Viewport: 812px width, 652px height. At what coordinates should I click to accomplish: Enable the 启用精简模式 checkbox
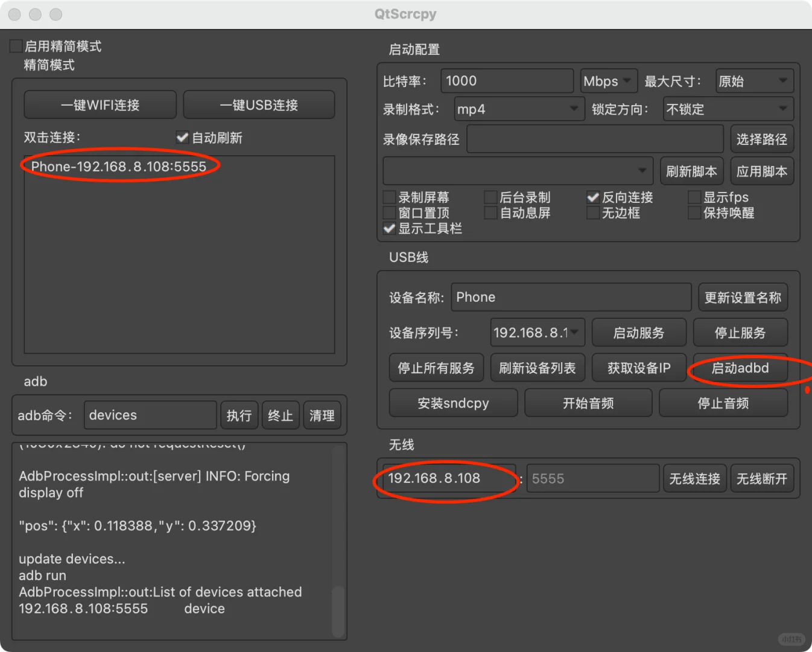click(x=14, y=45)
